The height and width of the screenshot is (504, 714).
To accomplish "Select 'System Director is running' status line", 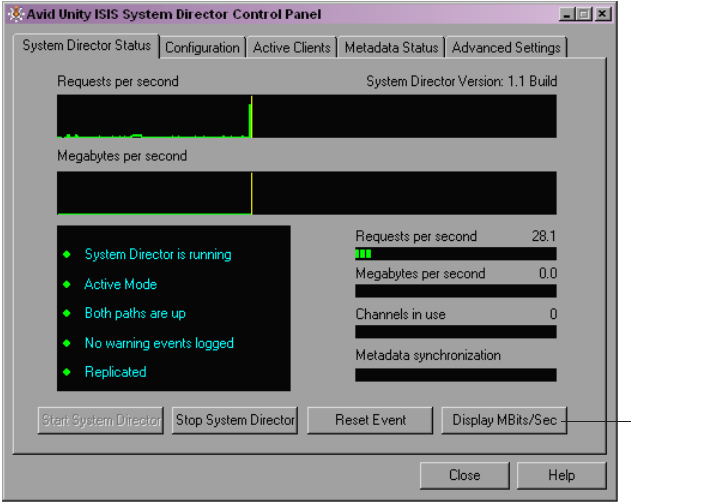I will 158,255.
